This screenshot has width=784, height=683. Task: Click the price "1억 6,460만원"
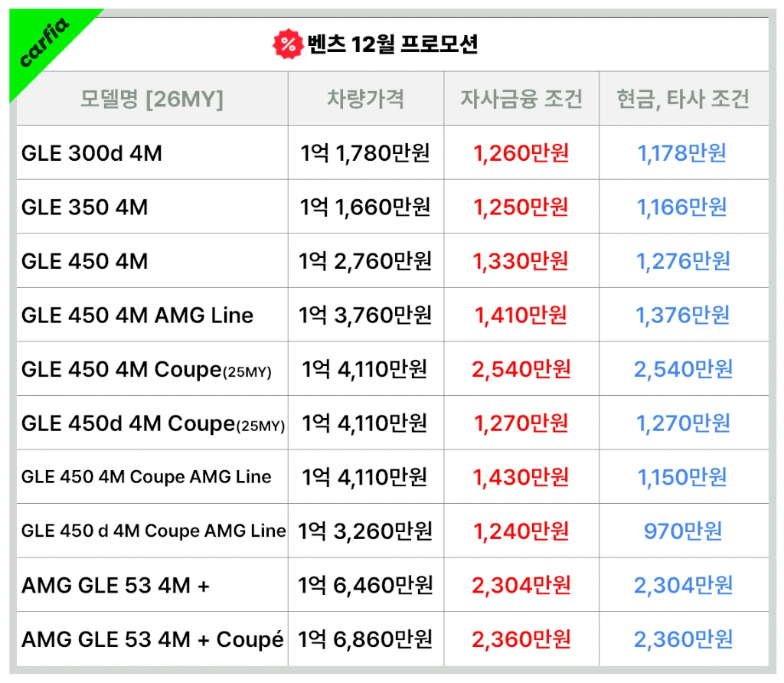pos(365,585)
